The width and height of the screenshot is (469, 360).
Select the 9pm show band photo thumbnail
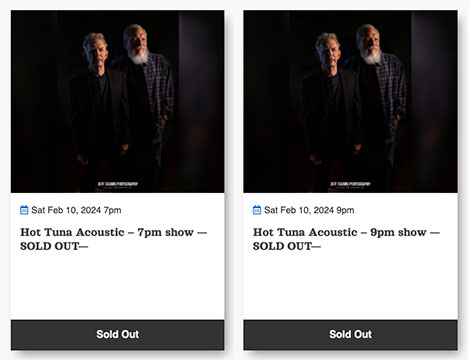tap(350, 101)
